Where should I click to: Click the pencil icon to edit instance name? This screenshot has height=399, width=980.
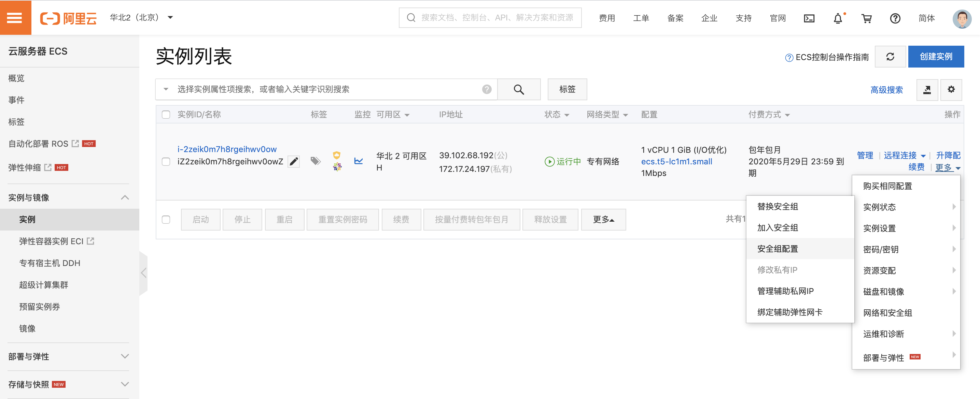click(x=294, y=162)
